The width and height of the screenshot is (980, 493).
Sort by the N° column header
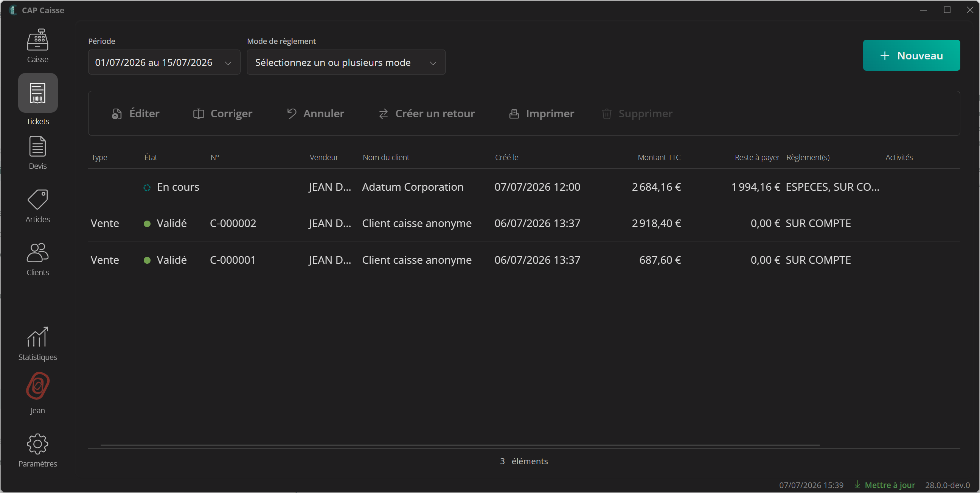(214, 157)
